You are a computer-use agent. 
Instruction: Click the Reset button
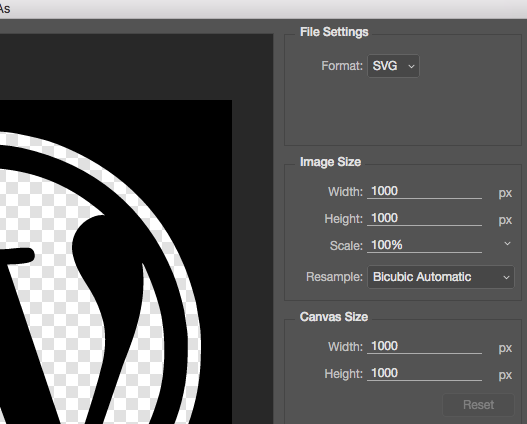point(478,405)
